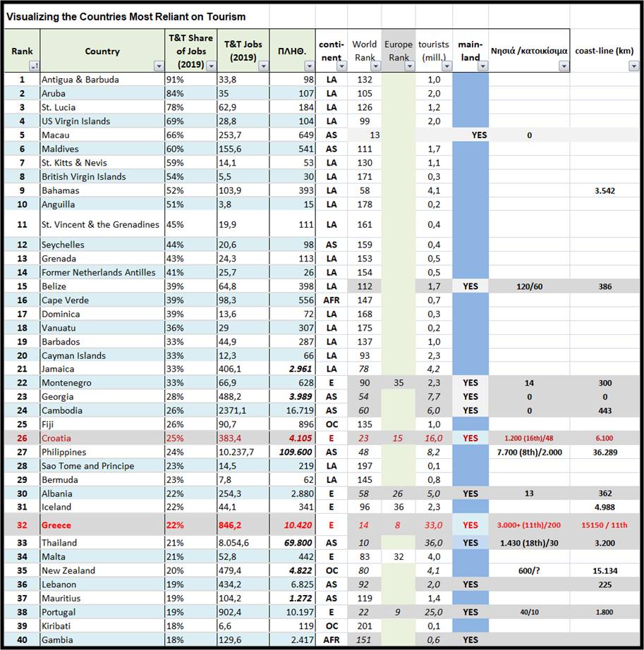The image size is (644, 650).
Task: Select the 'Fiji' country cell
Action: coord(102,424)
